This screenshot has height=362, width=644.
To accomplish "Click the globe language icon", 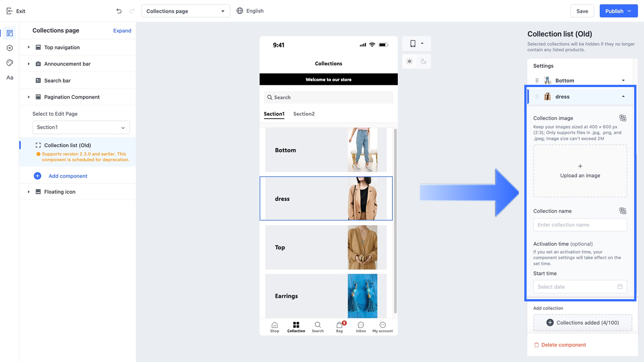I will coord(240,11).
